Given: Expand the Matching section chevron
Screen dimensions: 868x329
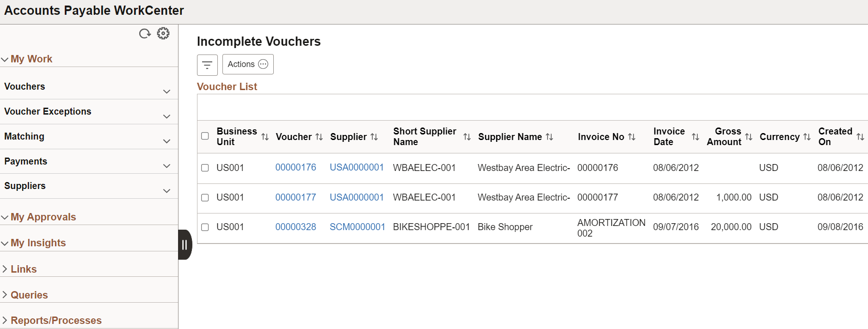Looking at the screenshot, I should pyautogui.click(x=167, y=141).
